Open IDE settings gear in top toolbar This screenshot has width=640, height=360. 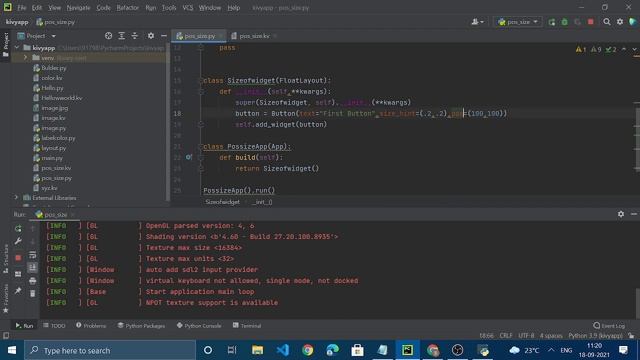pyautogui.click(x=620, y=22)
